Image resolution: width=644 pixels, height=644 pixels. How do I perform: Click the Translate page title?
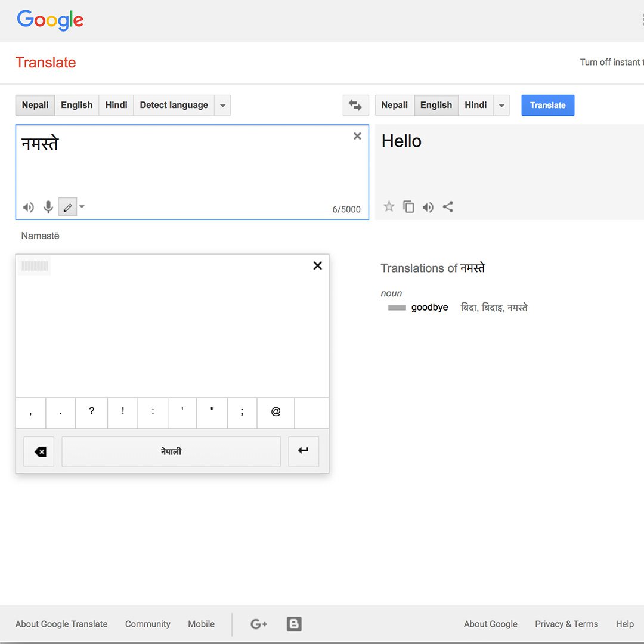[x=45, y=63]
